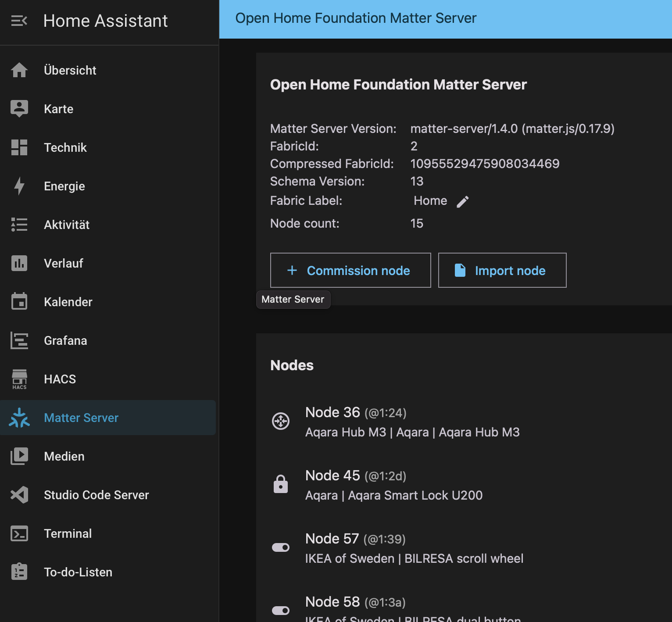Collapse the sidebar with the menu icon

[19, 21]
